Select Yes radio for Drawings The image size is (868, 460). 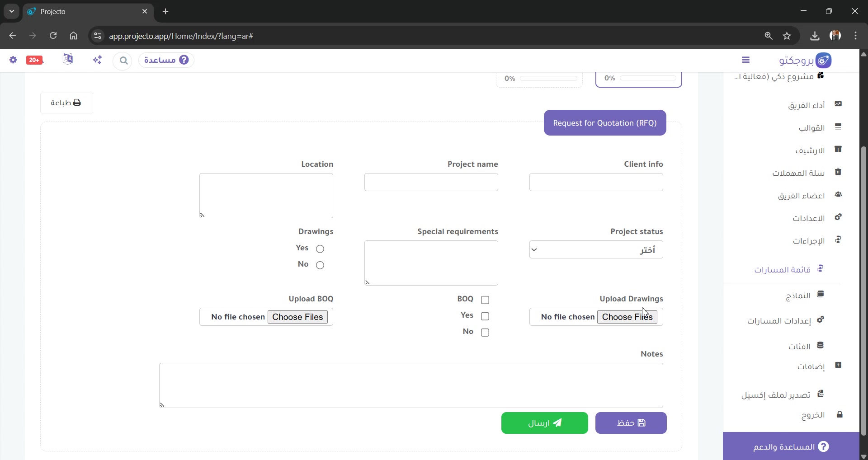pyautogui.click(x=320, y=249)
